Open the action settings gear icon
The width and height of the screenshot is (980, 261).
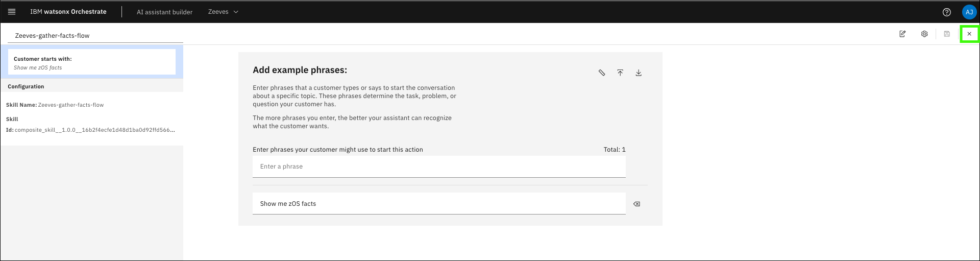[924, 34]
